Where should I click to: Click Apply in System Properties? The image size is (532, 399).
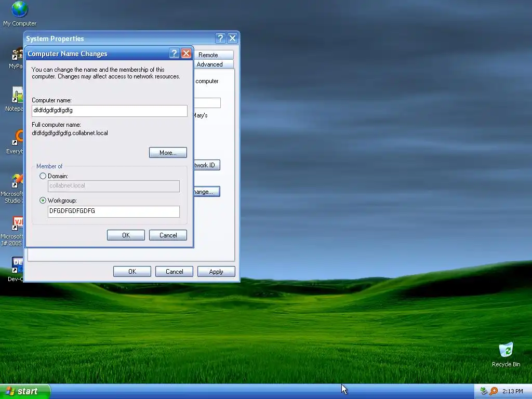coord(216,271)
